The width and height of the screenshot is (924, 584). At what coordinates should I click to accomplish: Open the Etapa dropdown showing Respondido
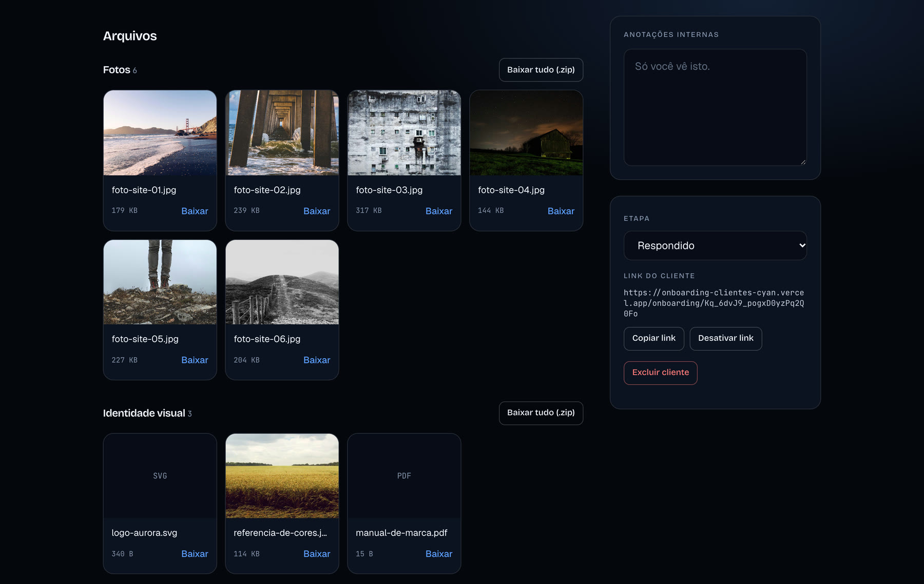click(715, 246)
